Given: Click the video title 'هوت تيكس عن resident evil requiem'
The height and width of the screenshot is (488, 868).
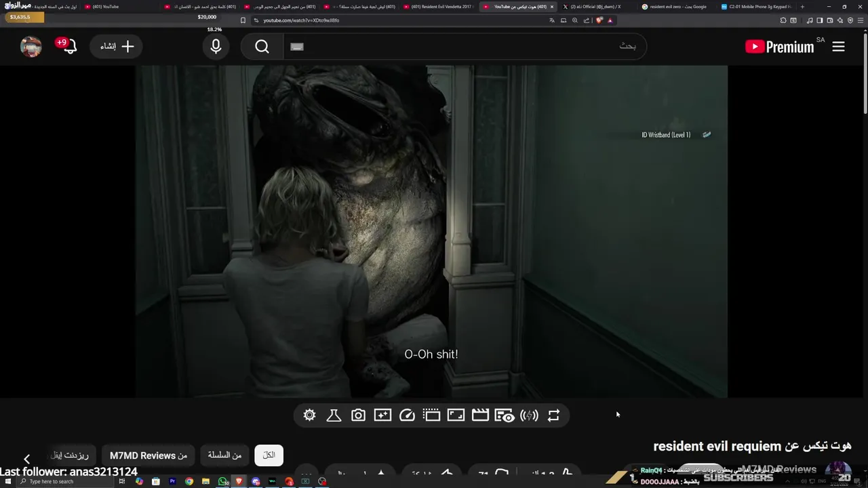Looking at the screenshot, I should (752, 446).
